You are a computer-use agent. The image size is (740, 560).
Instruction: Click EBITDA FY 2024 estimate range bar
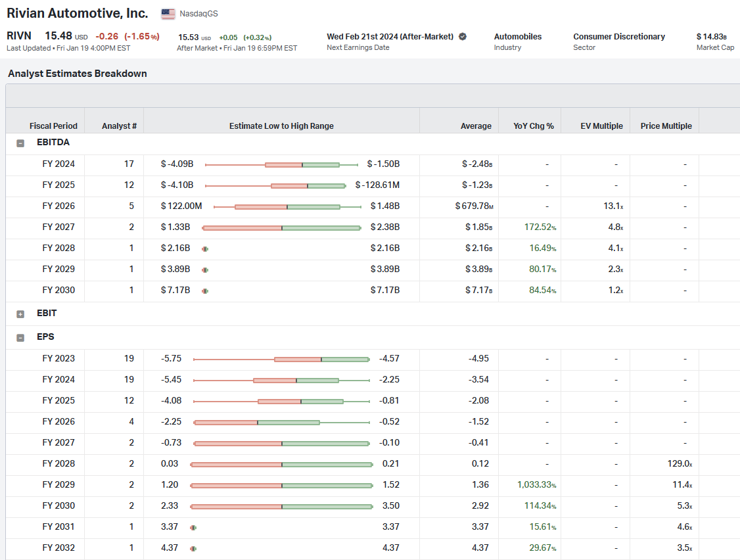282,165
